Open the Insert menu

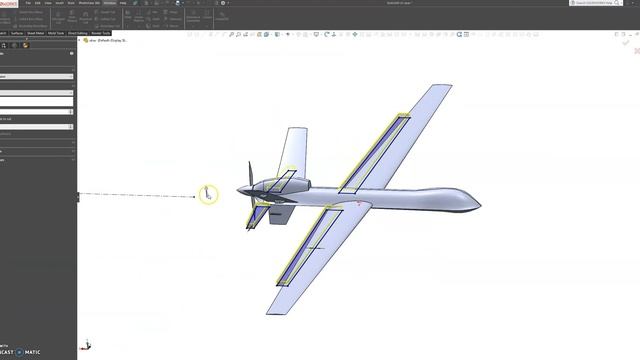tap(60, 3)
